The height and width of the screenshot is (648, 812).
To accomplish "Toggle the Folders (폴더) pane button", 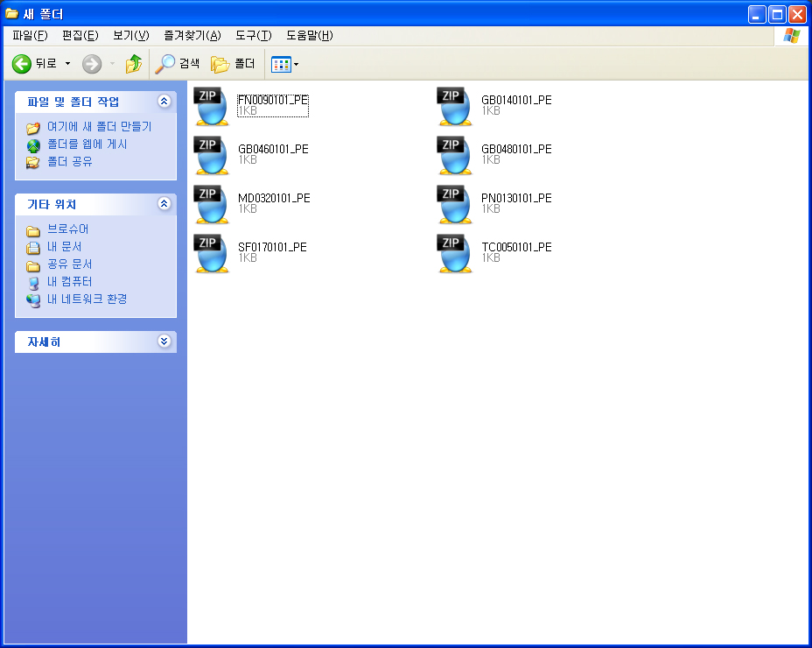I will tap(220, 64).
